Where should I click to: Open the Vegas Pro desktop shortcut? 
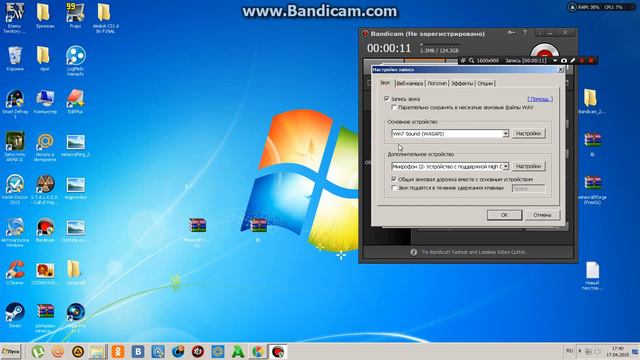76,318
